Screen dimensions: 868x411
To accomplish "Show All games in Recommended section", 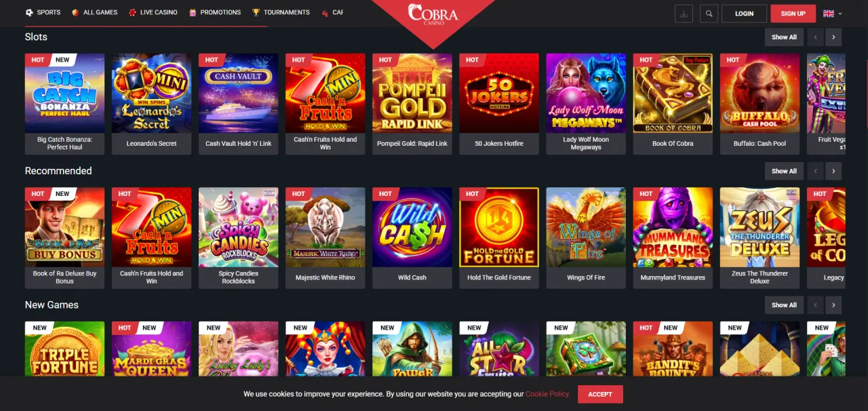I will pyautogui.click(x=784, y=171).
